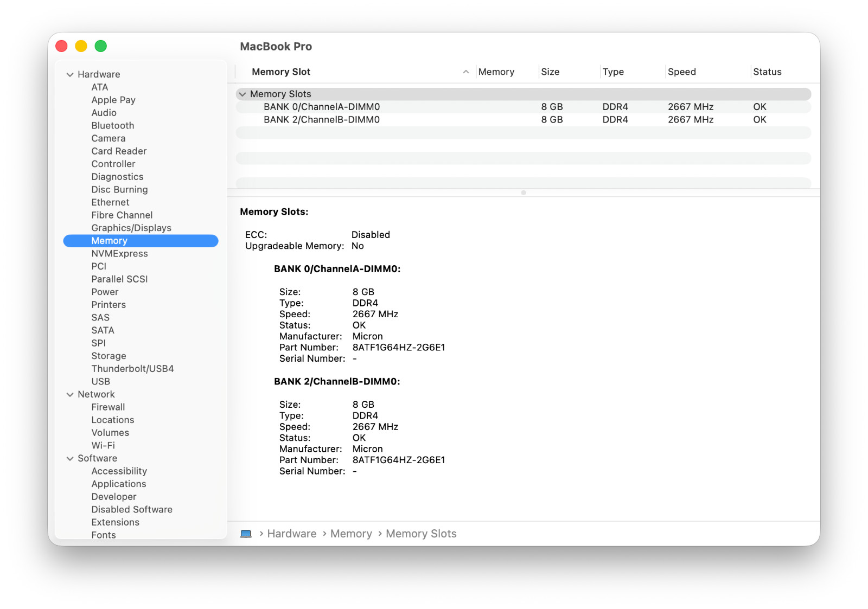Select Disc Burning in the sidebar

(119, 189)
